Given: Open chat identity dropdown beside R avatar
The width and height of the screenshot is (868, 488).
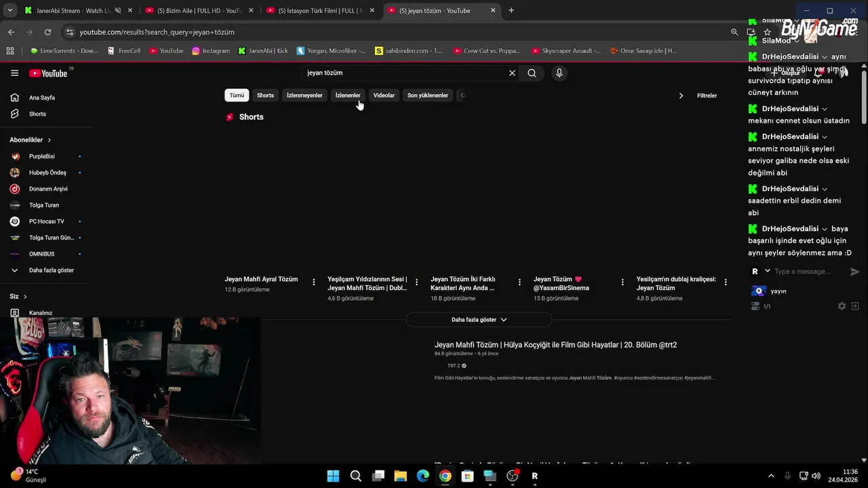Looking at the screenshot, I should click(768, 271).
